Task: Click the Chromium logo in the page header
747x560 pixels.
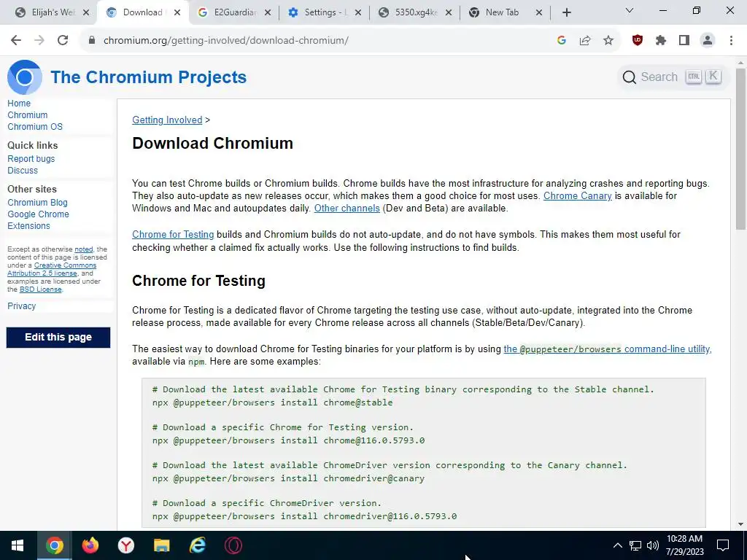Action: click(x=25, y=77)
